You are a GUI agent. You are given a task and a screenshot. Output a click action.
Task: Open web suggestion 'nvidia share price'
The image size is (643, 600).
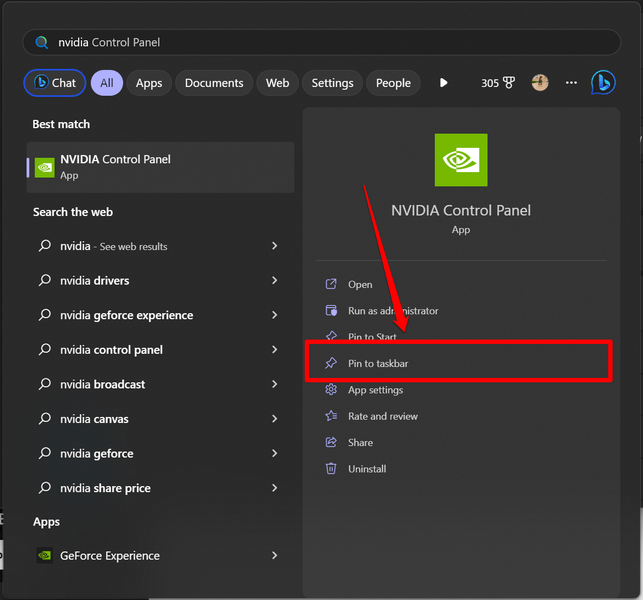click(160, 488)
